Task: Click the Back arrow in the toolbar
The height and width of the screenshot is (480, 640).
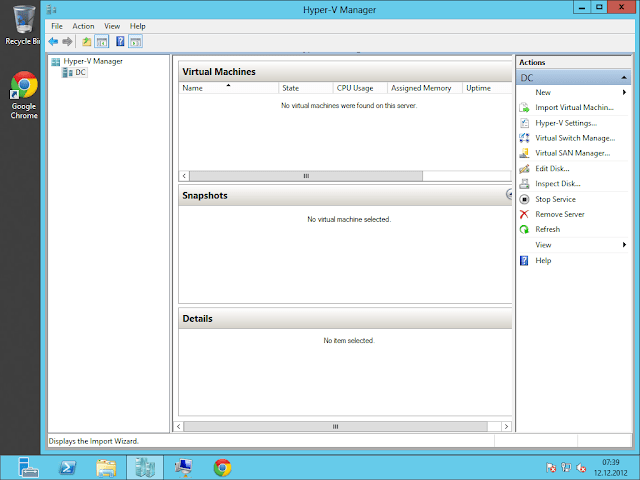Action: pos(54,42)
